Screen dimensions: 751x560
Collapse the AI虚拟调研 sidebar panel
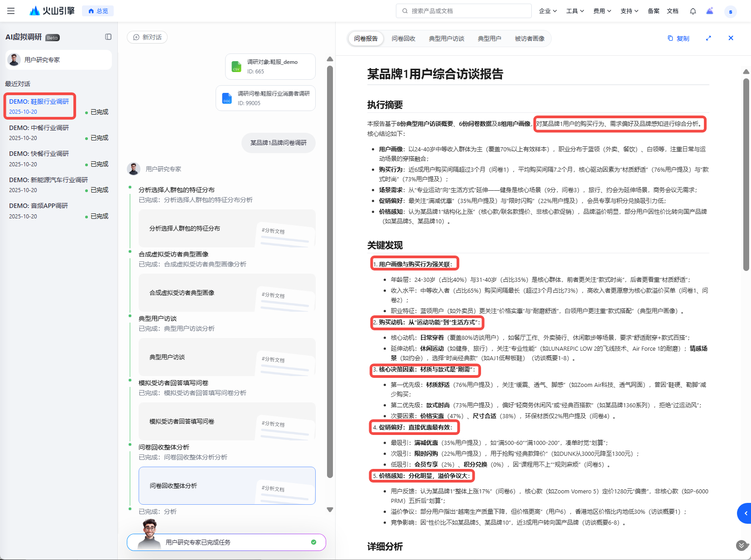(108, 37)
